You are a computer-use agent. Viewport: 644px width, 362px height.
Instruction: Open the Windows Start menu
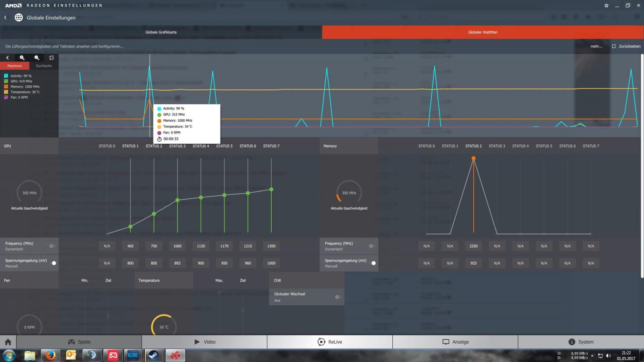coord(9,356)
